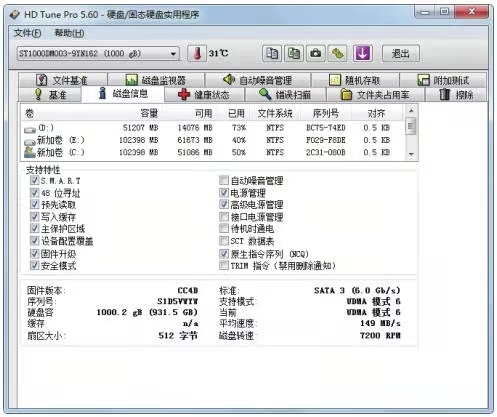Switch to the 擦除 tab
Image resolution: width=497 pixels, height=417 pixels.
[456, 95]
